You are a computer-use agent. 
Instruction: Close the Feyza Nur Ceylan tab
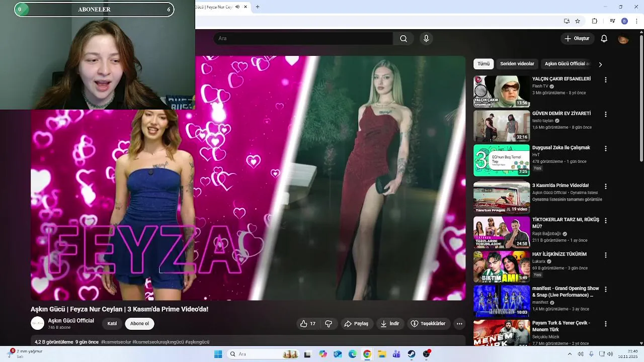[246, 7]
